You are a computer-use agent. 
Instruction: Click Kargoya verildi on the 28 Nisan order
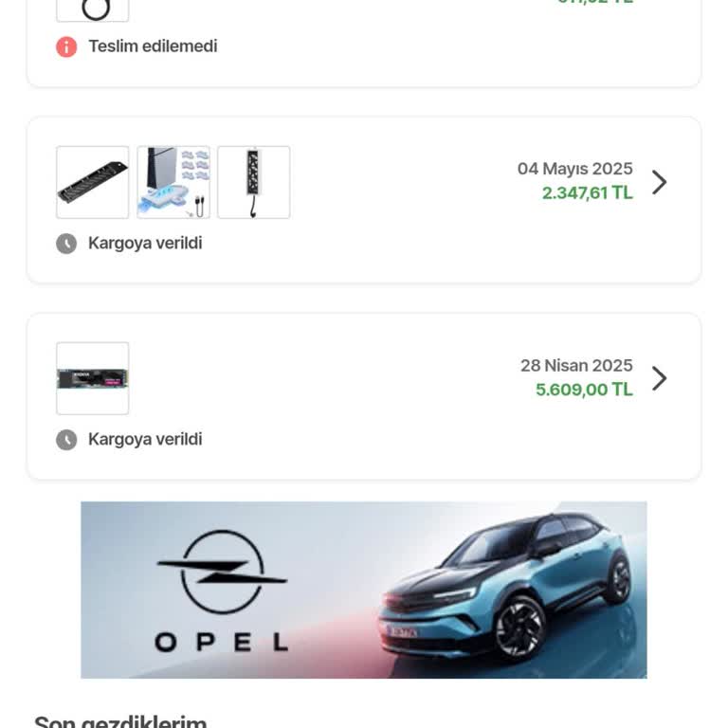[145, 440]
